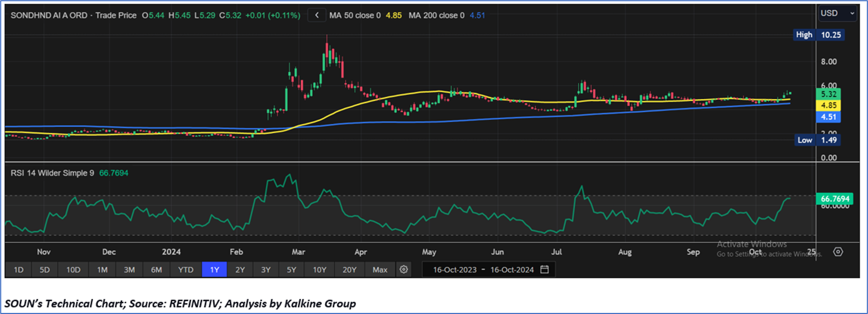
Task: Toggle the highlighted 1Y range button
Action: point(214,269)
